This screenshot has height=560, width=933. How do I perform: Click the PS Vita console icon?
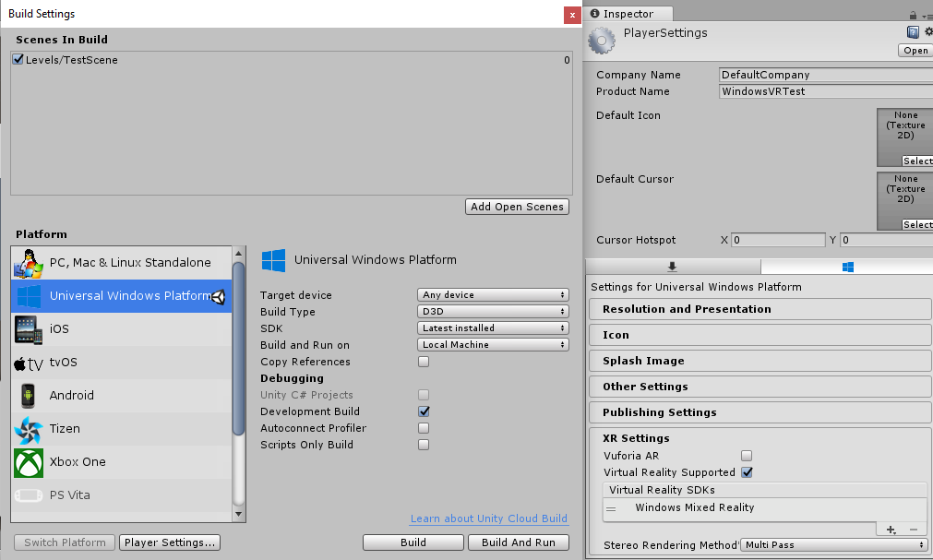[x=28, y=495]
